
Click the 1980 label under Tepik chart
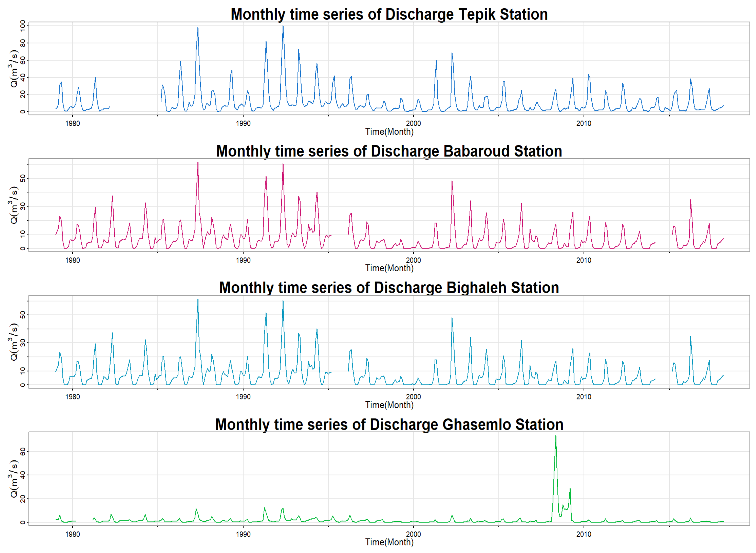tap(72, 124)
